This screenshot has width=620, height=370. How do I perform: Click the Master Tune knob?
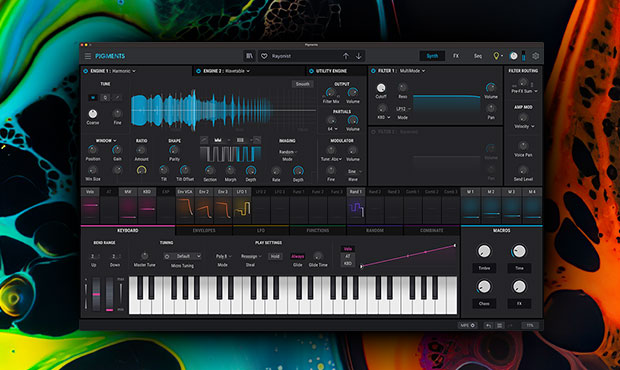pyautogui.click(x=145, y=256)
